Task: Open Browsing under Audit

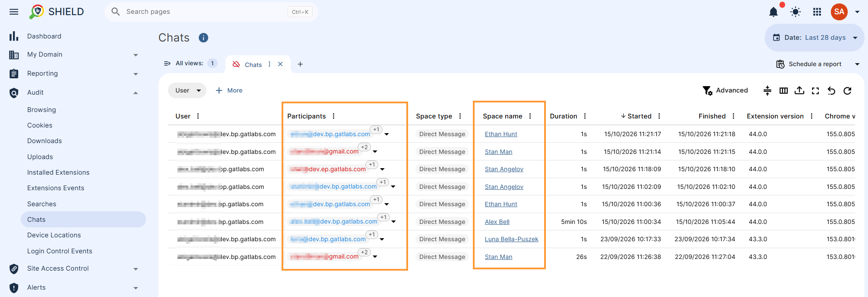Action: pyautogui.click(x=41, y=110)
